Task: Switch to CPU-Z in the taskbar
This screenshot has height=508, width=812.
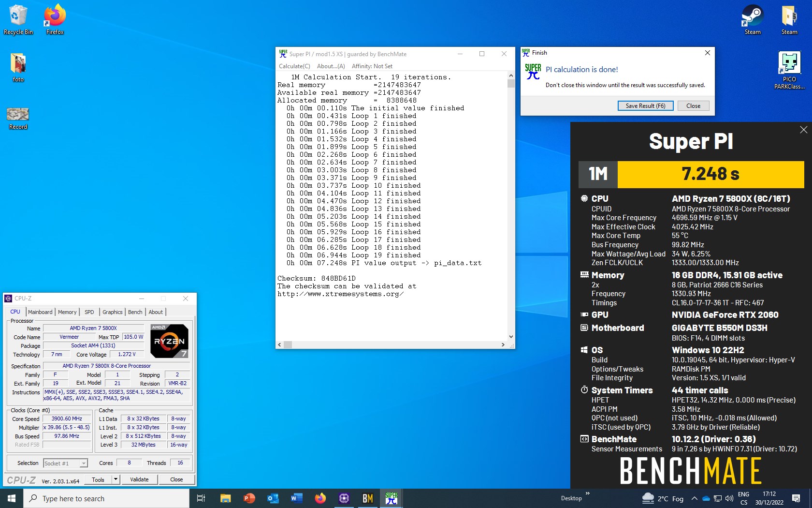Action: coord(344,498)
